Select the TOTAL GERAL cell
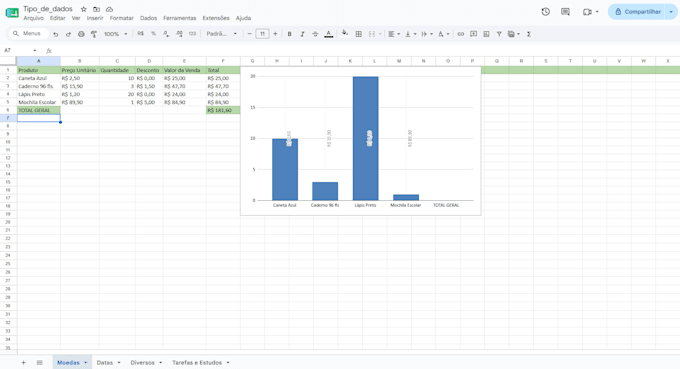The width and height of the screenshot is (680, 369). coord(39,110)
